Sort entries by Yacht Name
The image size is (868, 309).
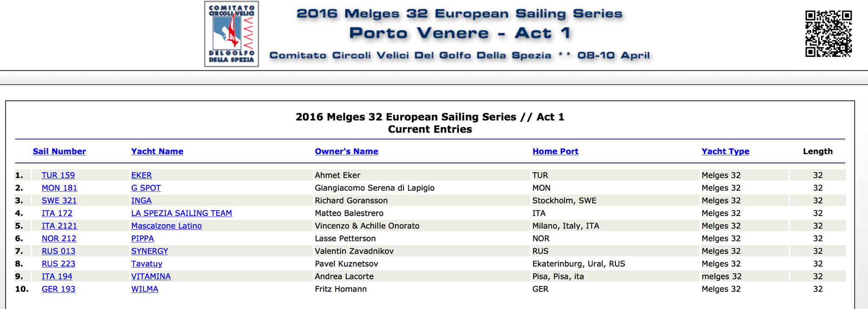[x=157, y=152]
